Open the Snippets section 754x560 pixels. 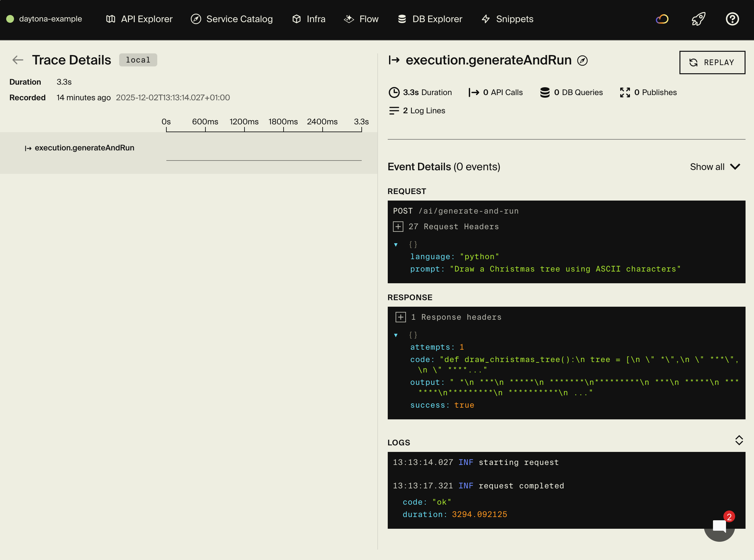507,19
